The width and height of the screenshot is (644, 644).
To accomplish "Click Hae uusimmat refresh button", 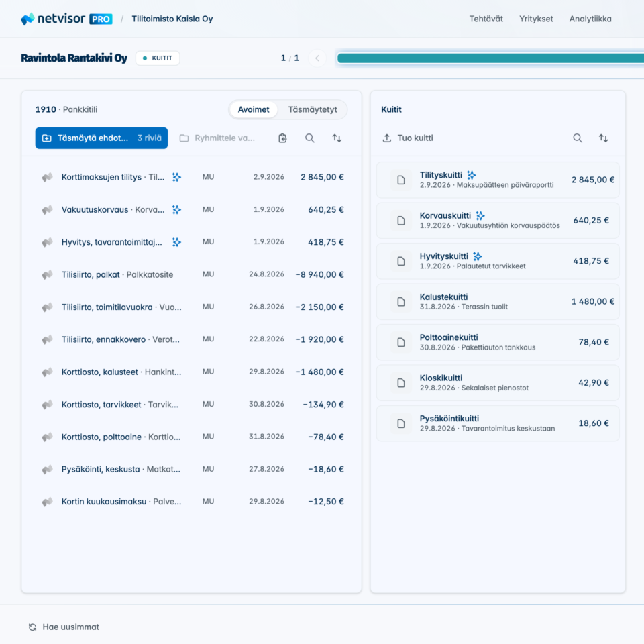I will pyautogui.click(x=64, y=627).
